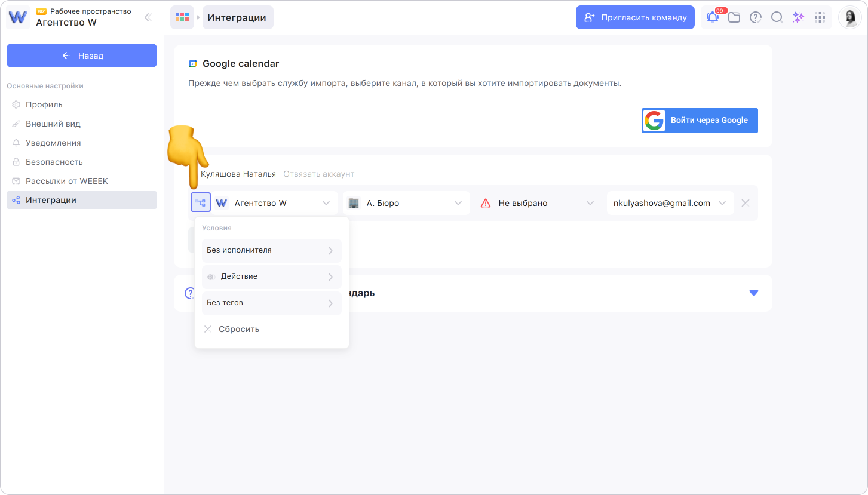Click Отвязать аккаунт link
The width and height of the screenshot is (868, 495).
click(318, 174)
